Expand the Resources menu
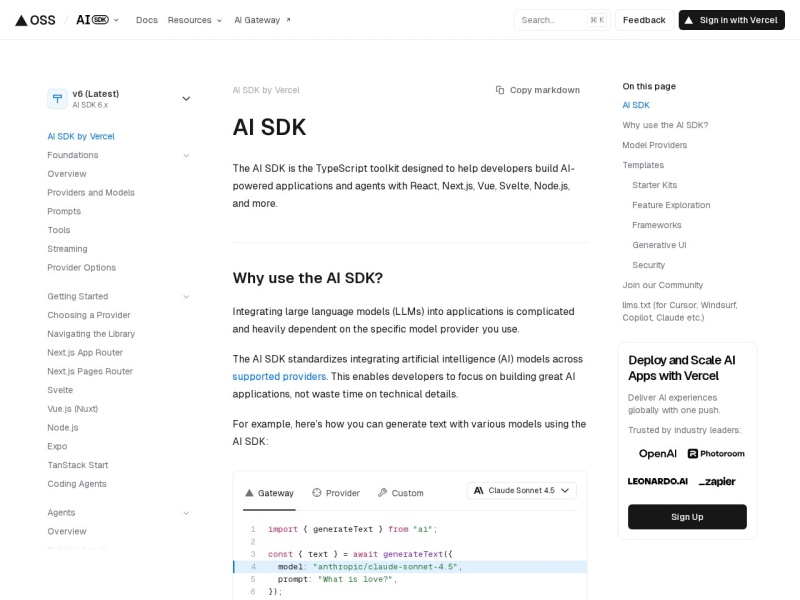This screenshot has height=600, width=800. pos(195,20)
